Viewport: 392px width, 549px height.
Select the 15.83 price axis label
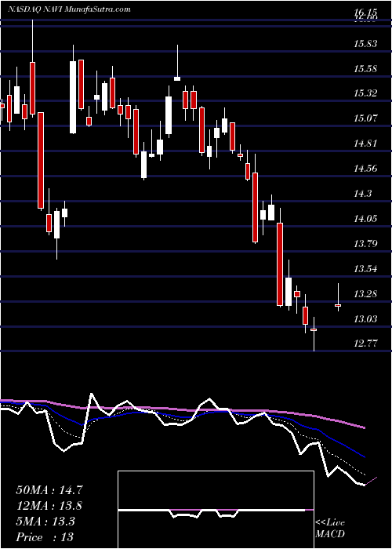(365, 44)
